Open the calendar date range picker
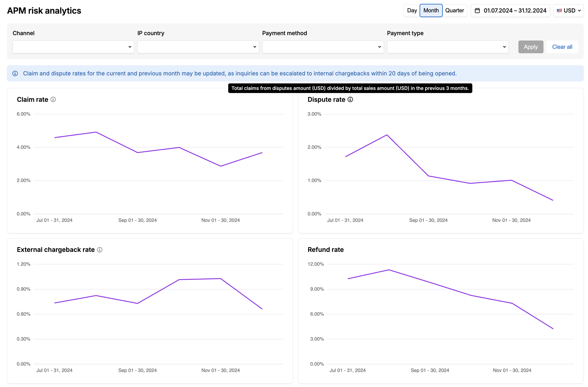This screenshot has width=588, height=387. click(x=510, y=10)
